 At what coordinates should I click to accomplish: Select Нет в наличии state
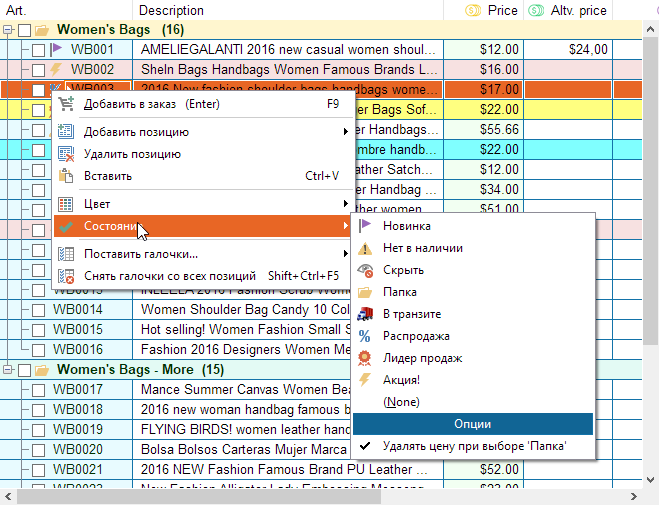(x=474, y=248)
